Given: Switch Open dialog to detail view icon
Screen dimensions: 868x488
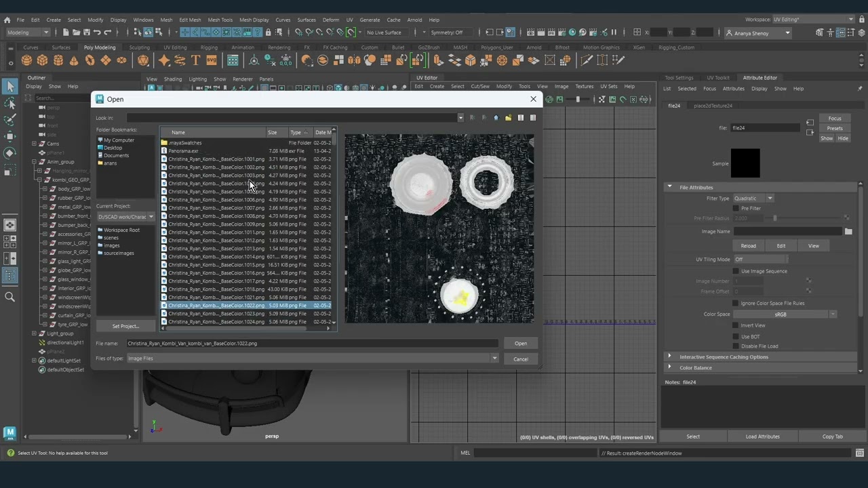Looking at the screenshot, I should (x=533, y=118).
